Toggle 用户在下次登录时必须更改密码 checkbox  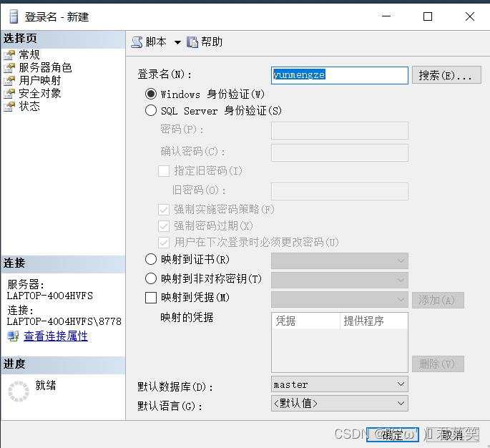click(164, 243)
